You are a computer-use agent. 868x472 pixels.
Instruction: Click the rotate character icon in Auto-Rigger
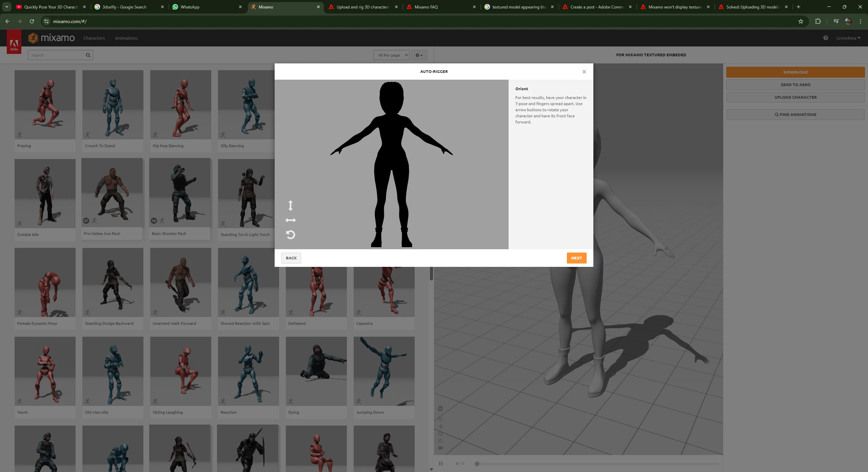290,235
